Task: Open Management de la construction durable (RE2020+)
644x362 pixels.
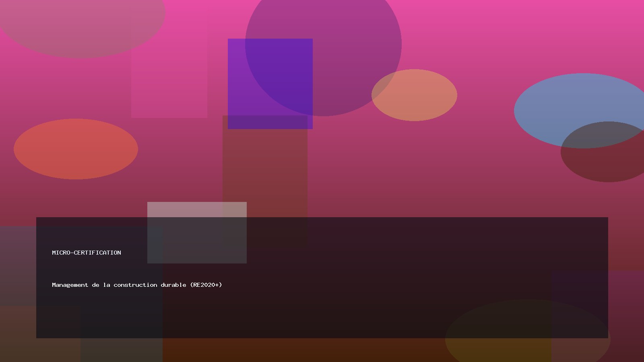Action: 137,285
